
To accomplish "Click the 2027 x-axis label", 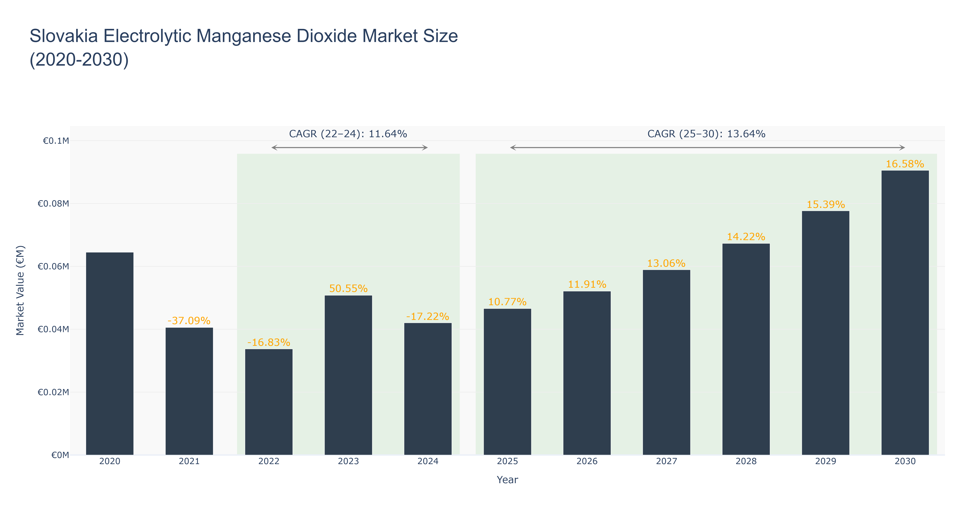I will (x=666, y=461).
